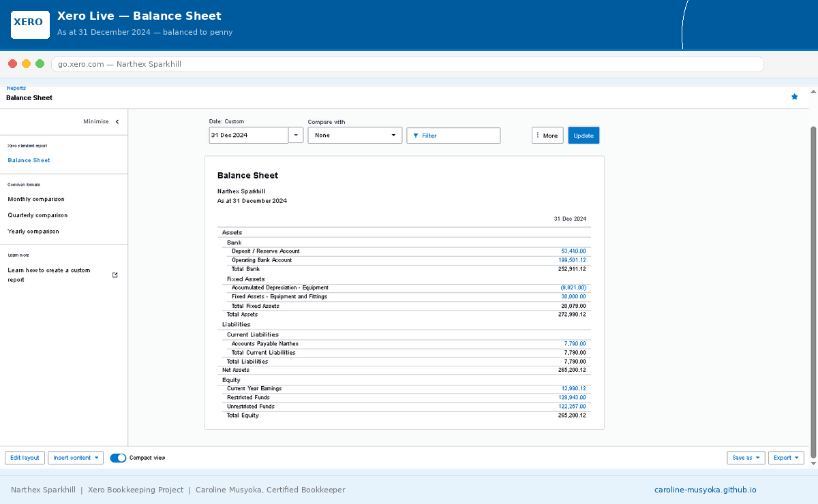Click Minimise text in sidebar
The height and width of the screenshot is (504, 818).
(96, 121)
